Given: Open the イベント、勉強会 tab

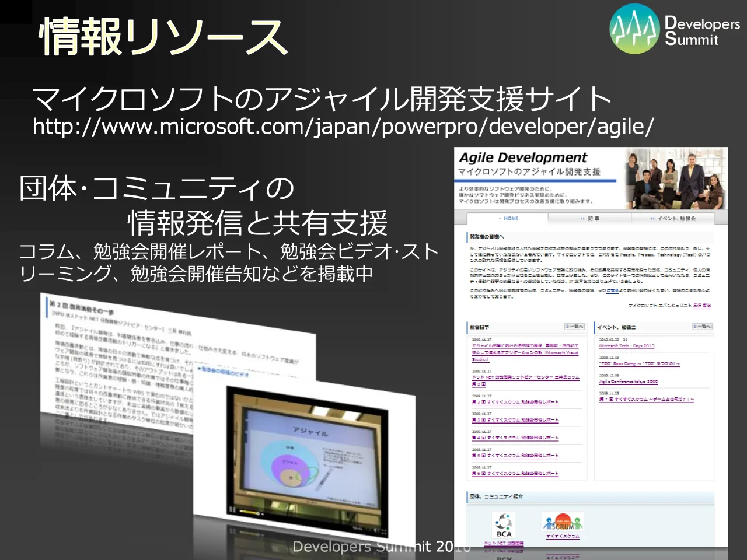Looking at the screenshot, I should (673, 218).
